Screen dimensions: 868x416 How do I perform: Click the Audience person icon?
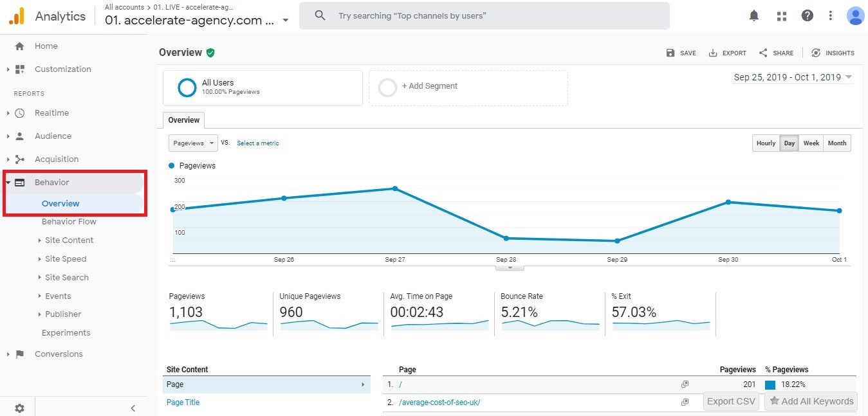point(19,136)
